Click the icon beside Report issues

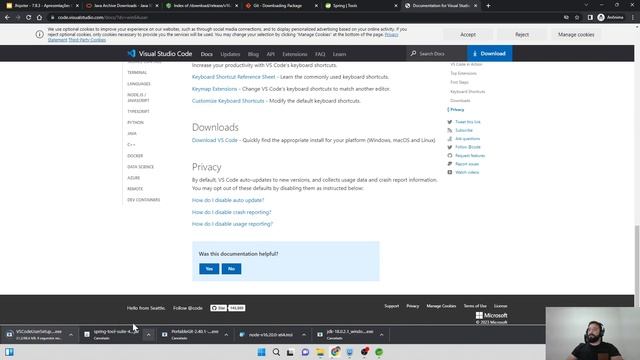tap(450, 164)
